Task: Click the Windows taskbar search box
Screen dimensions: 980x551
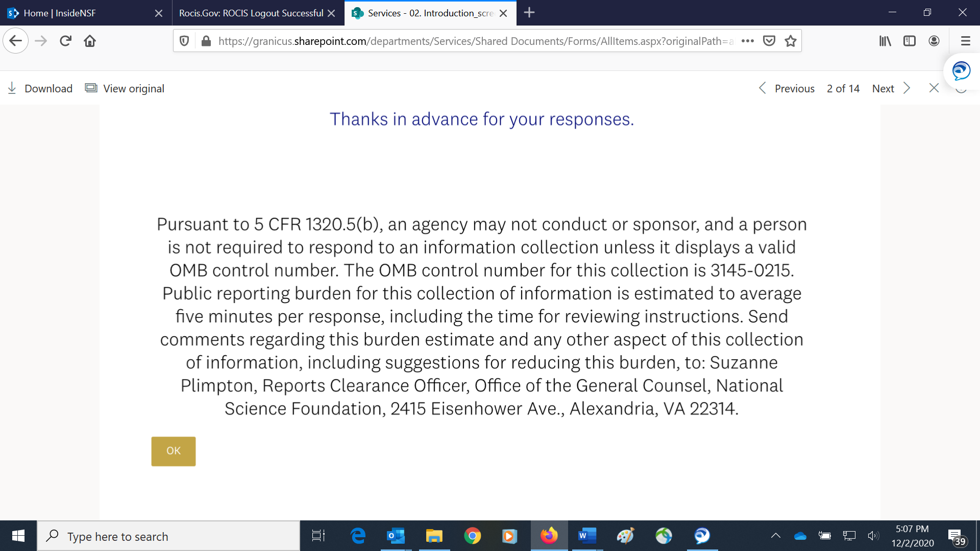Action: tap(168, 536)
